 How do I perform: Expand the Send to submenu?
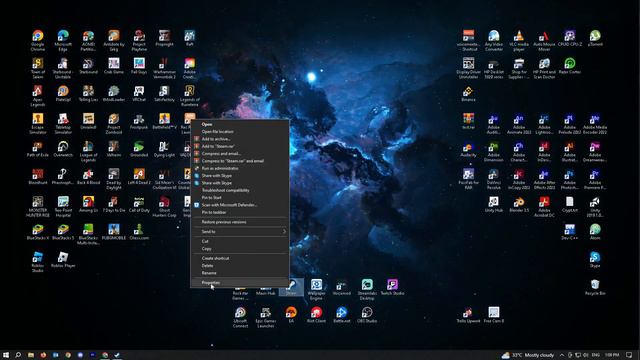(240, 231)
